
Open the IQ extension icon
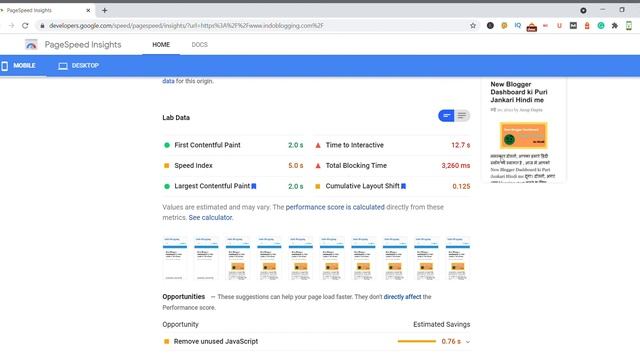[518, 26]
